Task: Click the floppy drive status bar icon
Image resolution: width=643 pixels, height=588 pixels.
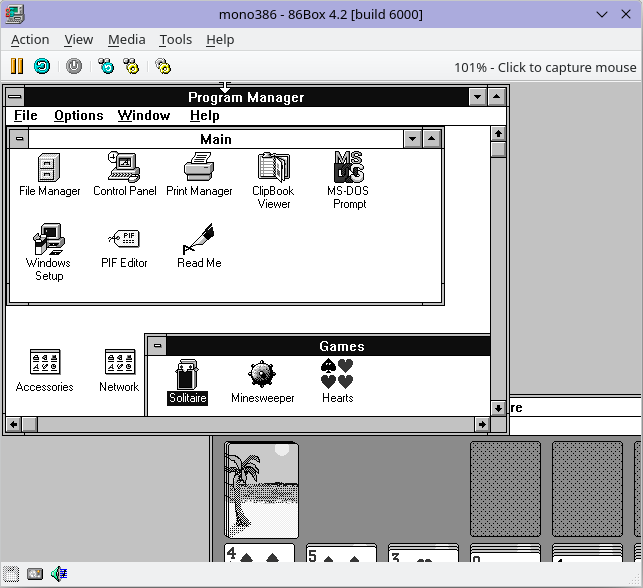Action: [x=11, y=574]
